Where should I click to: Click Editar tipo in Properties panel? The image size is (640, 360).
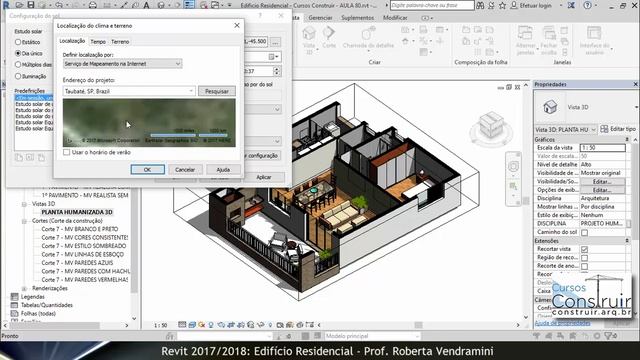pos(618,129)
